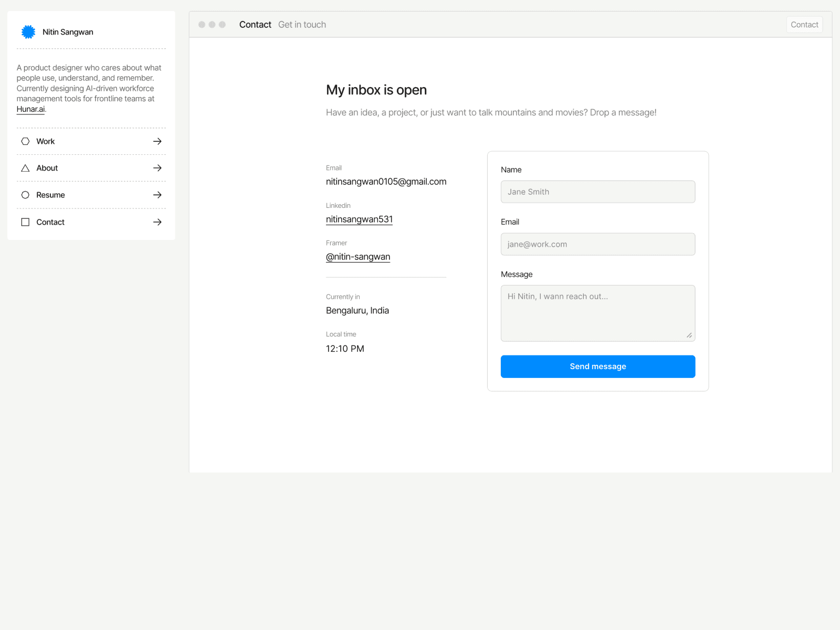Click the circle icon beside Resume
Viewport: 840px width, 630px height.
(25, 195)
